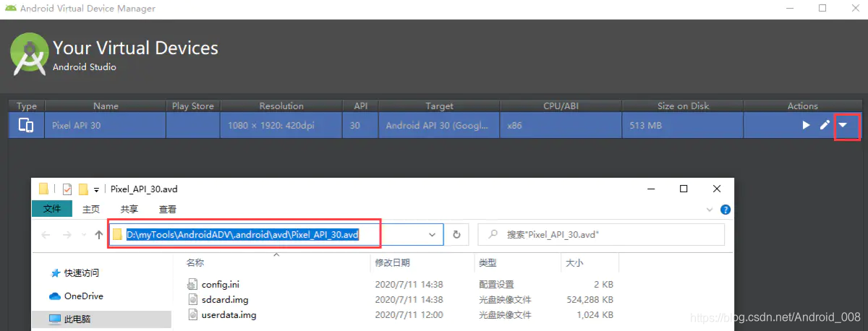Image resolution: width=868 pixels, height=331 pixels.
Task: Click the Type column header in AVD table
Action: click(26, 106)
